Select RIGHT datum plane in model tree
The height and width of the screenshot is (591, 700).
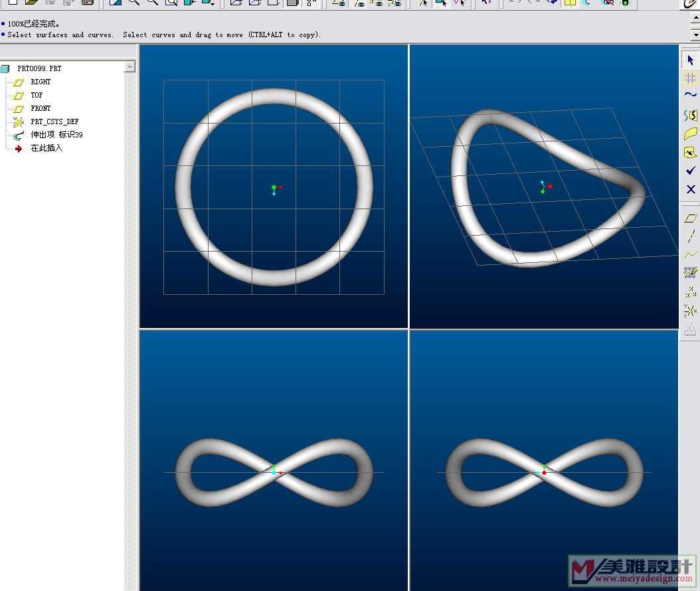pos(40,82)
